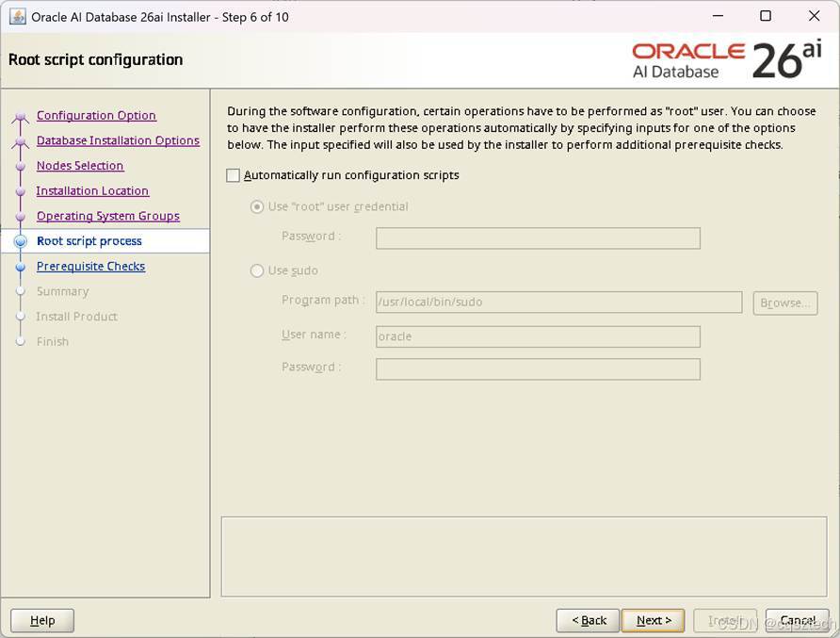Click the Configuration Option step marker icon
Viewport: 840px width, 638px height.
click(x=21, y=116)
